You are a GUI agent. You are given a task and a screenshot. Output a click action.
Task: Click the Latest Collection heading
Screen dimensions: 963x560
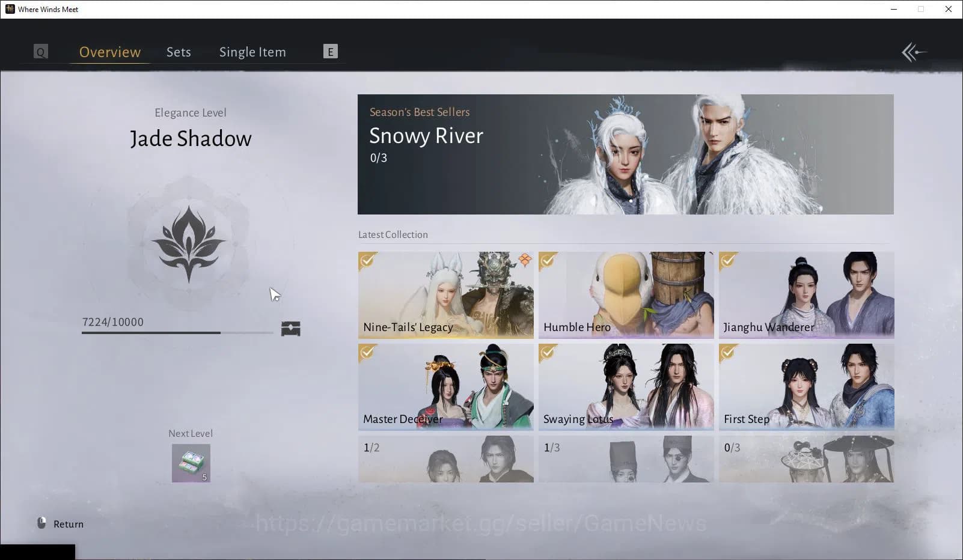click(393, 235)
